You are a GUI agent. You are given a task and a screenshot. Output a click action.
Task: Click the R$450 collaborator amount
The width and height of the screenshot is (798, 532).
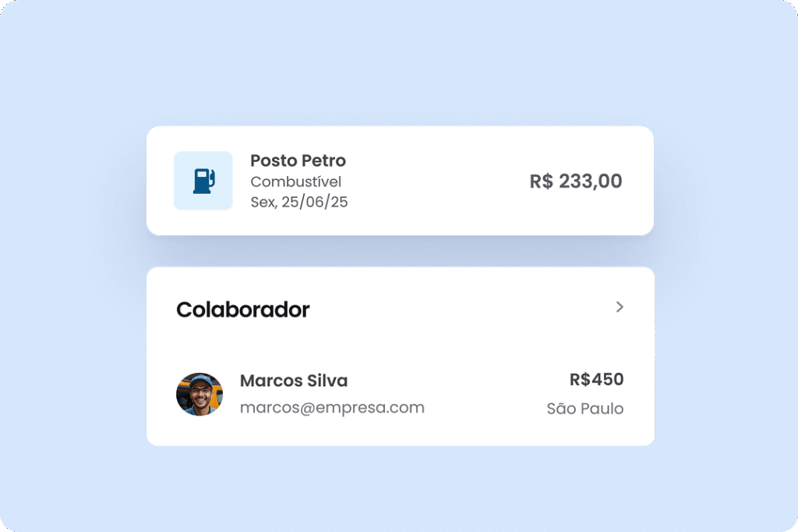(596, 379)
